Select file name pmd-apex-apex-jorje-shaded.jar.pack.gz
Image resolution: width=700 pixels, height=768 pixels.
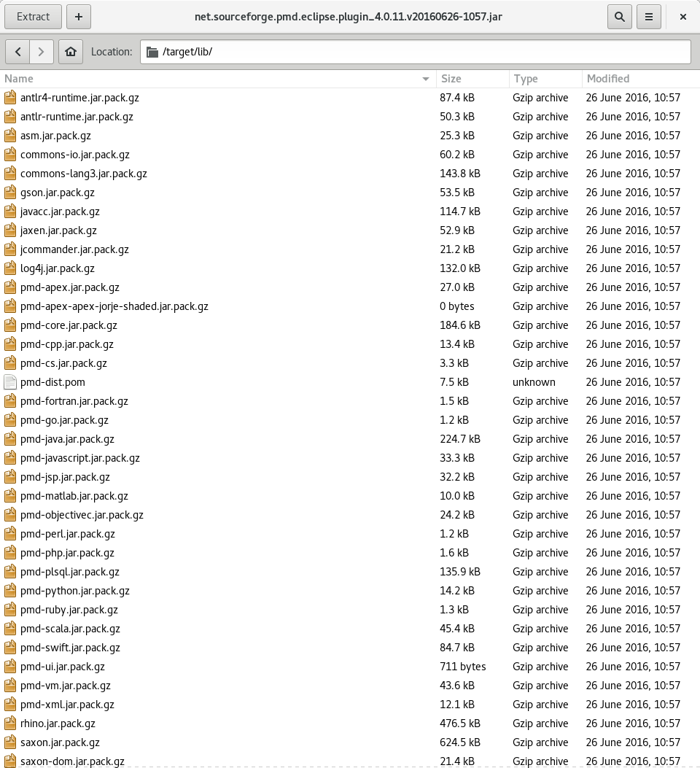coord(114,306)
